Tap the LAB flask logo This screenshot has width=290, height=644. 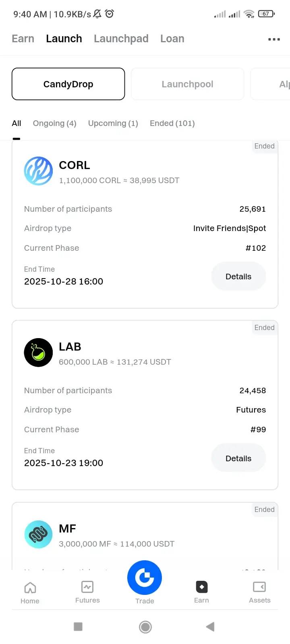click(38, 353)
